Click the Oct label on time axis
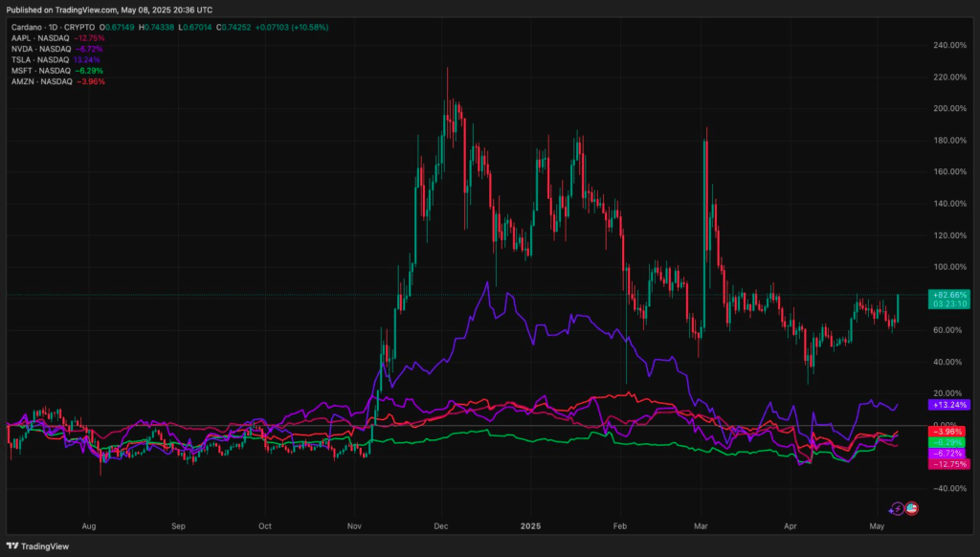 (265, 526)
